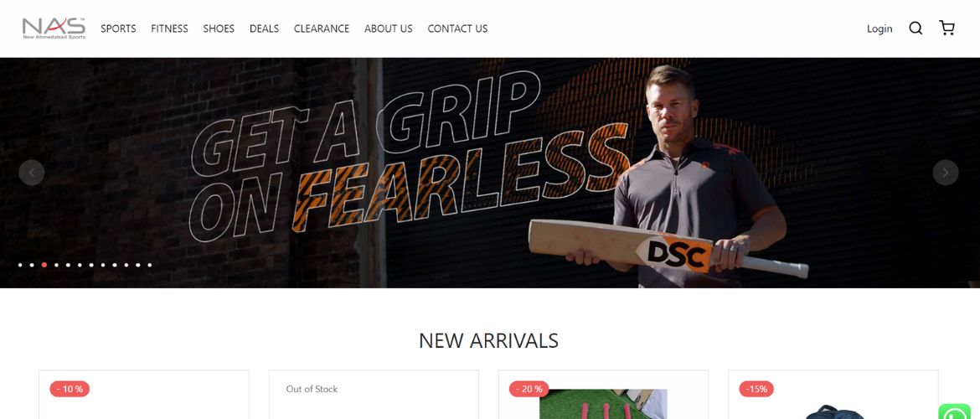The image size is (980, 419).
Task: Go to previous banner slide arrow
Action: pyautogui.click(x=31, y=173)
